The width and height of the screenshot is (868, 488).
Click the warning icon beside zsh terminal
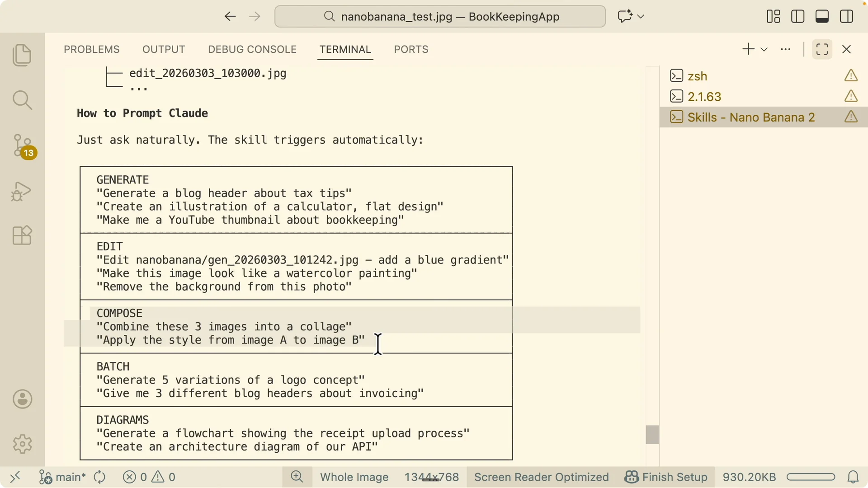coord(851,75)
